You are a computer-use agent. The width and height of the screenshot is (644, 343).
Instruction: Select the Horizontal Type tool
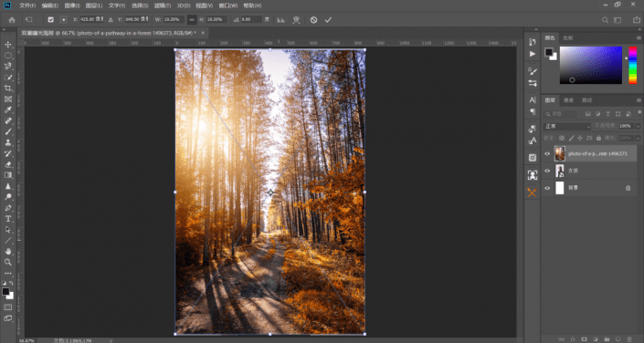point(8,219)
